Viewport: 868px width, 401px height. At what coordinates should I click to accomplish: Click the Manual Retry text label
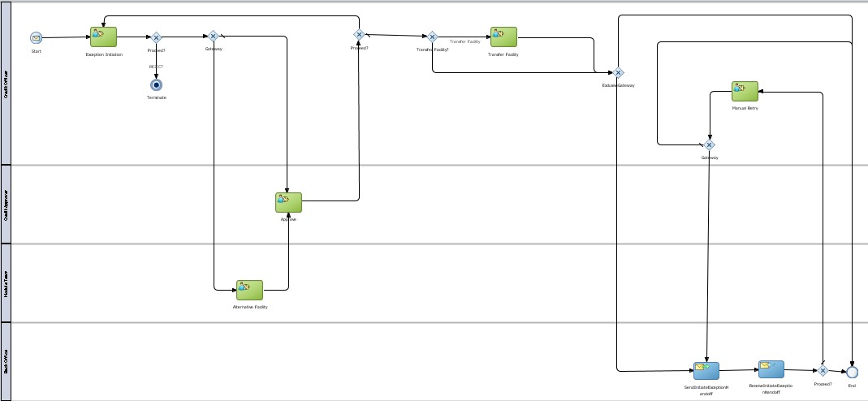[x=745, y=109]
